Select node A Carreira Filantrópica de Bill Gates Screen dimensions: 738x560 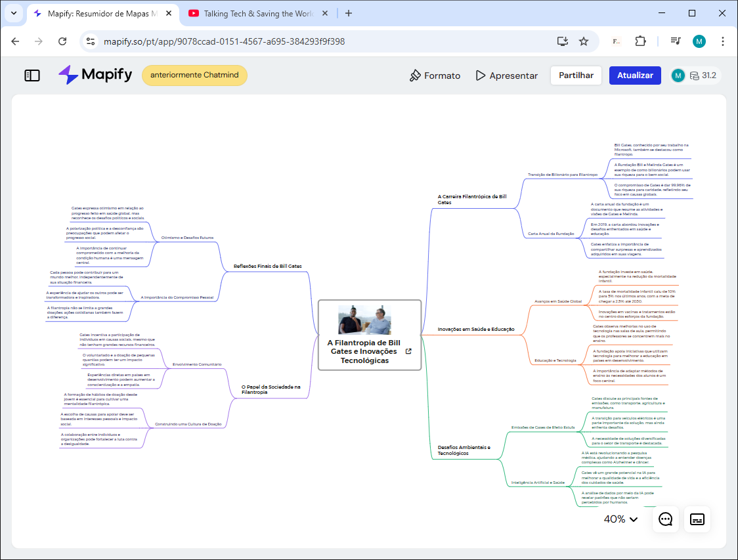tap(472, 200)
